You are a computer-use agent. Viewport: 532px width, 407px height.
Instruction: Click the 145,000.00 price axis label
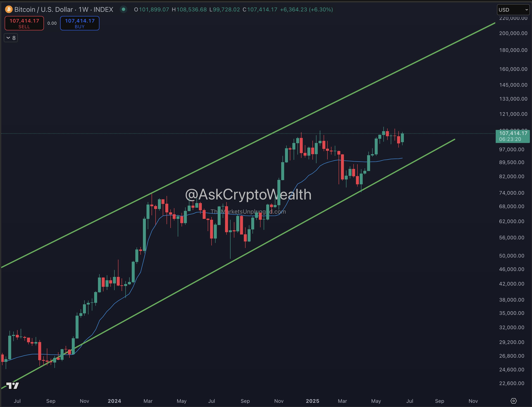click(x=513, y=85)
